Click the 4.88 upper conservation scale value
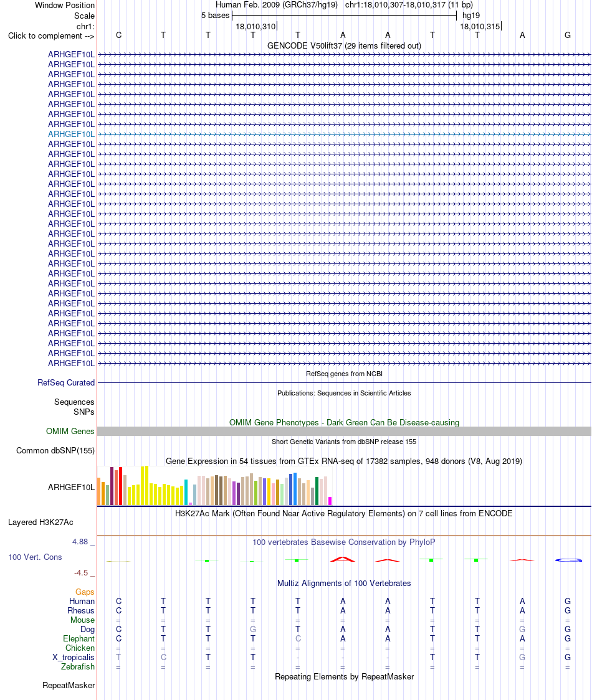 coord(80,542)
